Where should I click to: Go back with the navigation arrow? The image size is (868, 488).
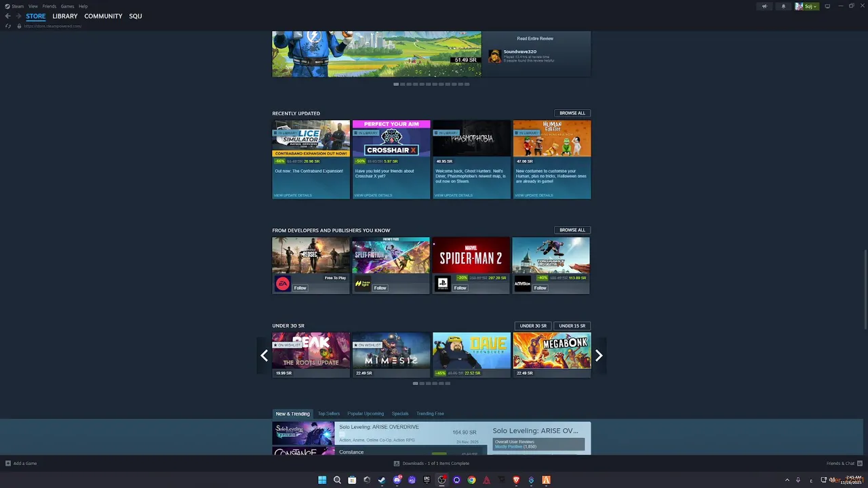coord(8,16)
